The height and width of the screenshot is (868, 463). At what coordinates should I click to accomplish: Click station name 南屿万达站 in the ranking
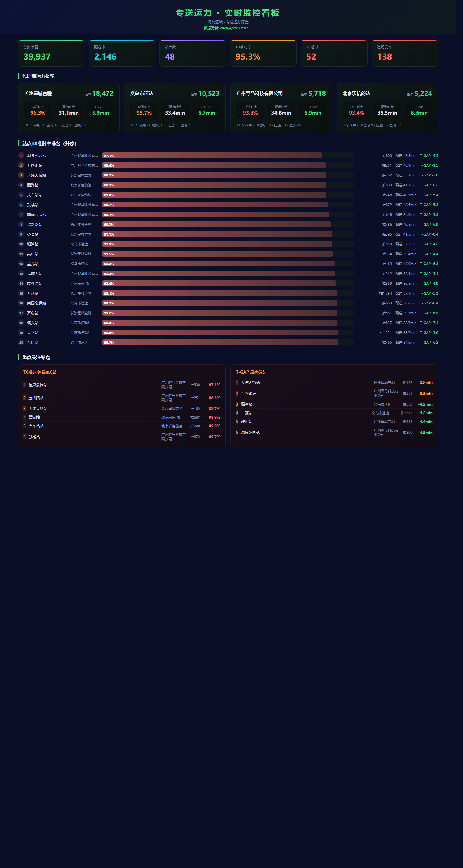(x=36, y=215)
